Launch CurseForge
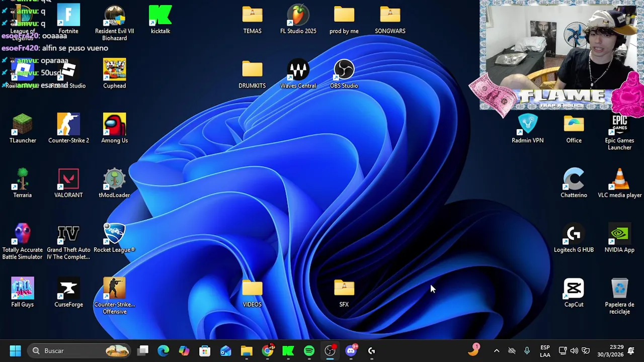The width and height of the screenshot is (644, 362). click(68, 292)
